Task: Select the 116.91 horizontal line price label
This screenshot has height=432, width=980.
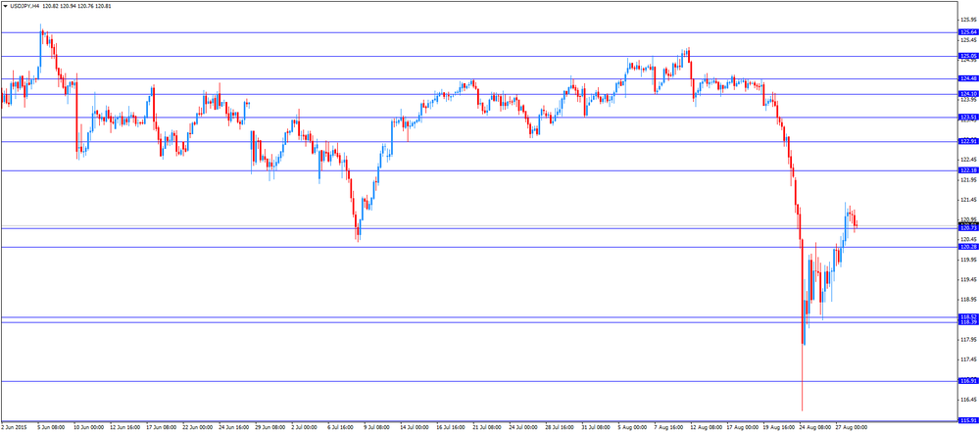Action: pyautogui.click(x=968, y=381)
